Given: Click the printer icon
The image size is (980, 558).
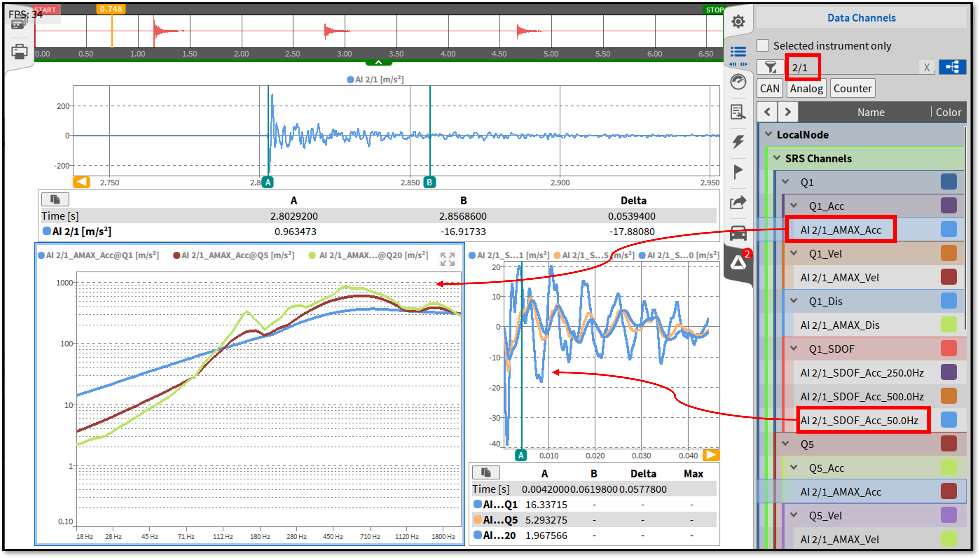Looking at the screenshot, I should tap(19, 51).
